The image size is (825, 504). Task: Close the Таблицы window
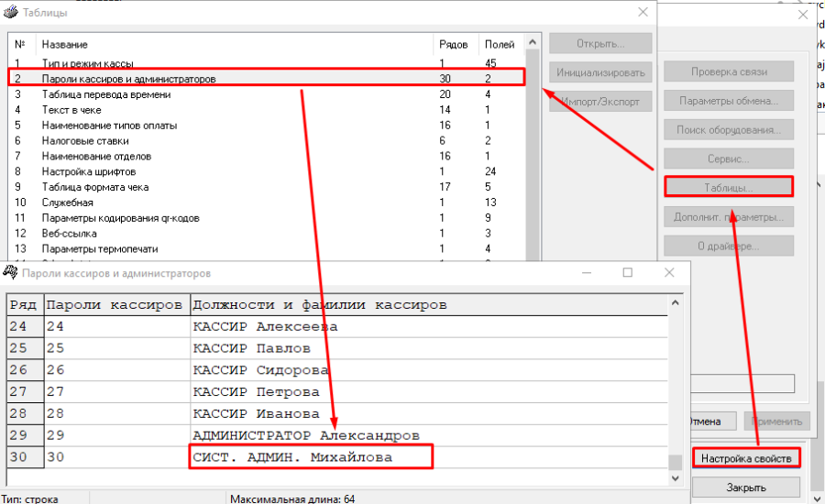(x=643, y=13)
